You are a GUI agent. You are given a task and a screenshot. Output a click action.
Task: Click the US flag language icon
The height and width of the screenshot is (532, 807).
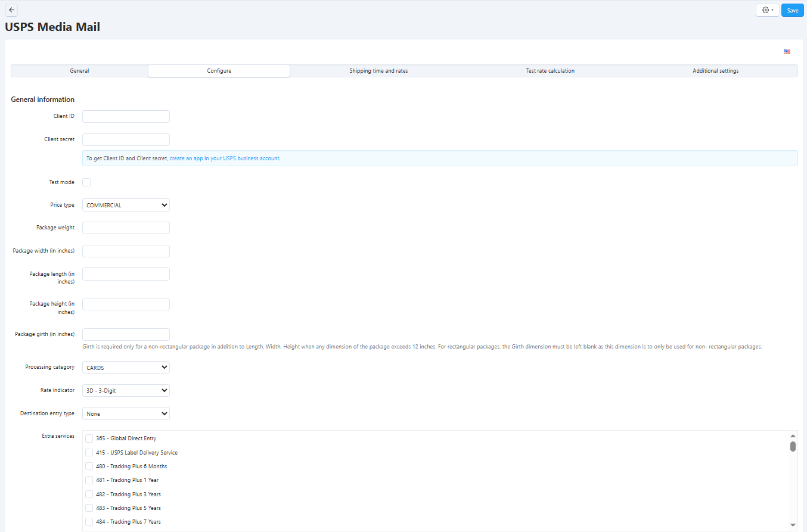click(787, 51)
